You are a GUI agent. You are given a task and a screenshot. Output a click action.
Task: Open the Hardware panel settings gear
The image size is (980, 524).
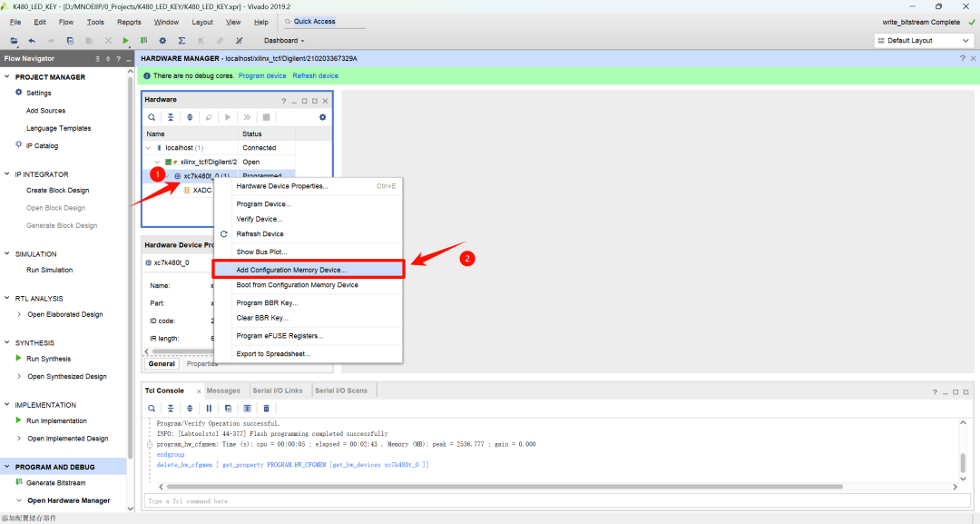pyautogui.click(x=323, y=117)
